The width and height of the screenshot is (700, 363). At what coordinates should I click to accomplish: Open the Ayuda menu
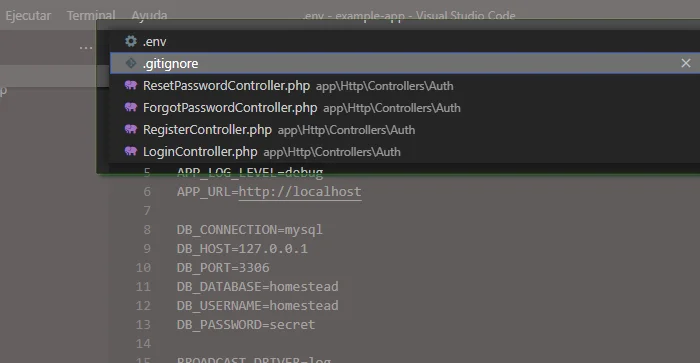(x=149, y=16)
